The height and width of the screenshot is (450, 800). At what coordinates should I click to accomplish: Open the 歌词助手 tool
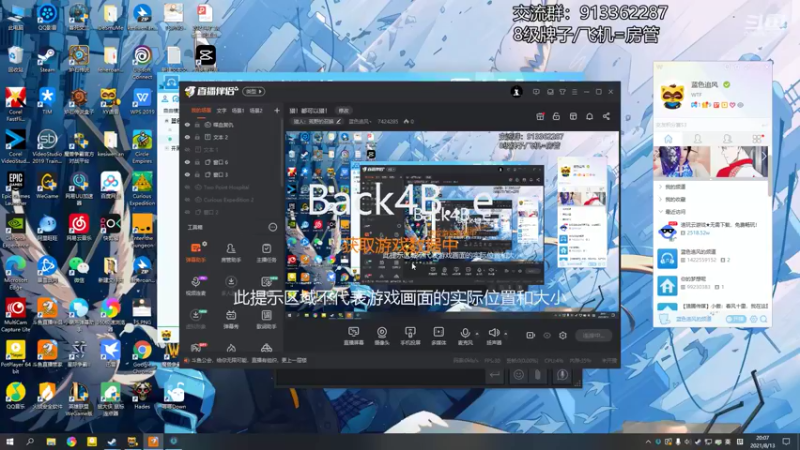coord(266,319)
